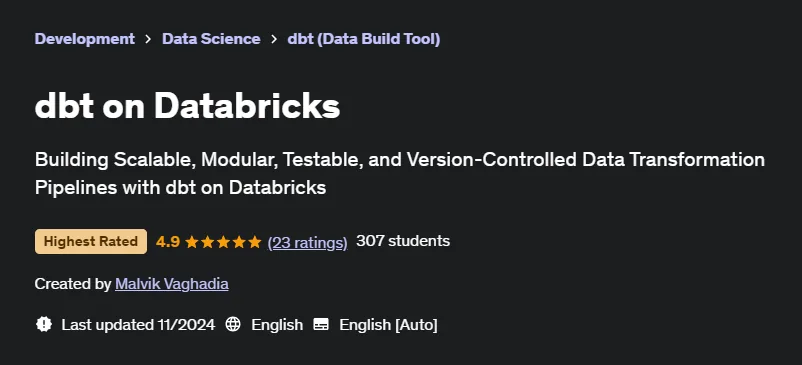Open the 23 ratings link

coord(307,242)
